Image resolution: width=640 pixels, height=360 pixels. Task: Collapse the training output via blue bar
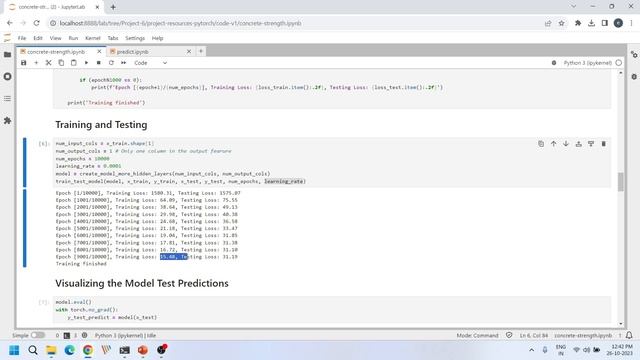point(24,228)
